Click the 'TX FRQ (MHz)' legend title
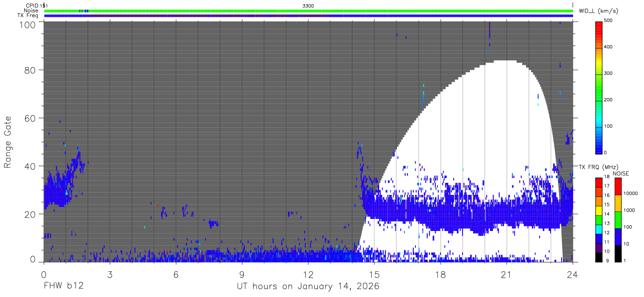This screenshot has height=297, width=644. tap(599, 167)
